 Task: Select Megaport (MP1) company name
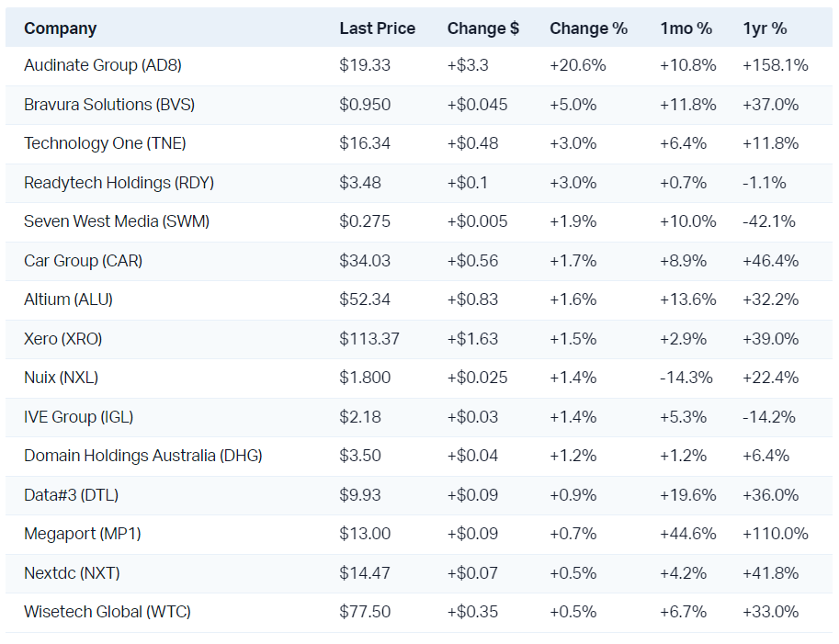(82, 534)
